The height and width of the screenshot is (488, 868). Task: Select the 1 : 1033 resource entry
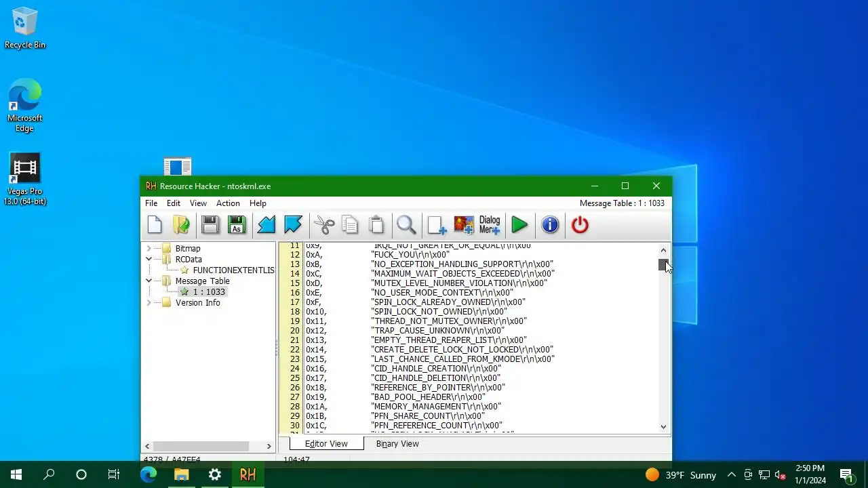(x=209, y=292)
